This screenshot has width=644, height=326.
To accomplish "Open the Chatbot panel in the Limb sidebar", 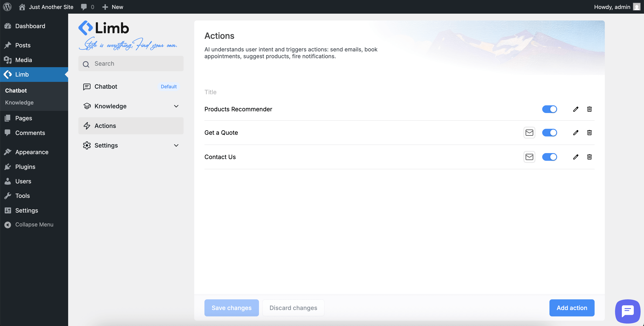I will point(106,87).
